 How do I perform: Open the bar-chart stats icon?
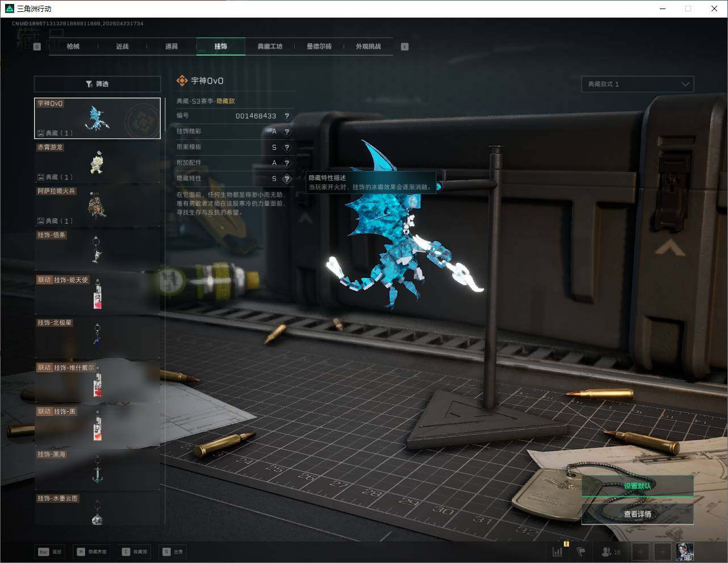tap(558, 551)
